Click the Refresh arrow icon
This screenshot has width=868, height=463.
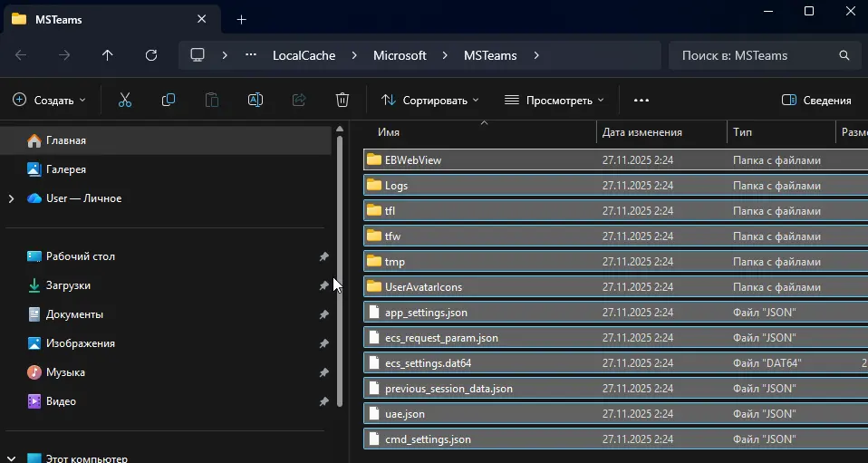click(x=151, y=55)
